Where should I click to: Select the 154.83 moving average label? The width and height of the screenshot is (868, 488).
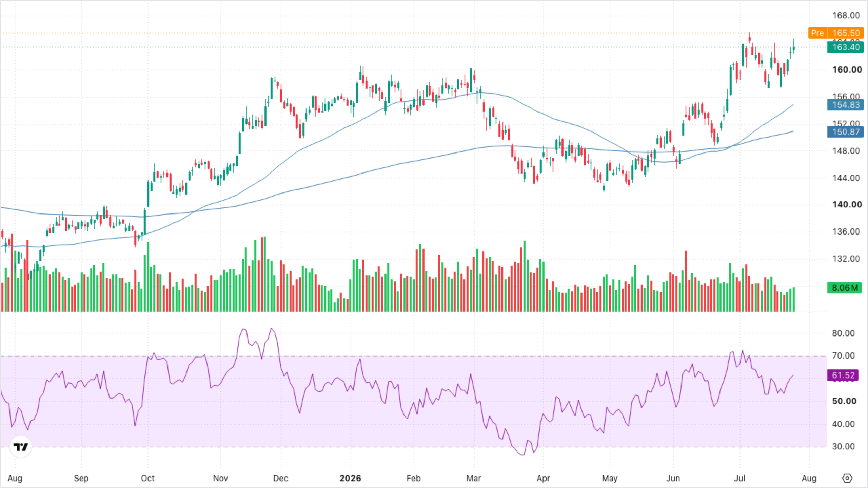[x=846, y=105]
